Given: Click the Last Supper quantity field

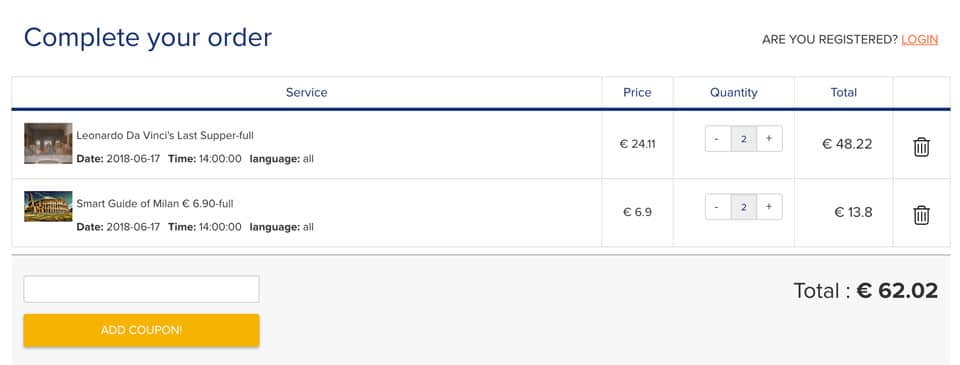Looking at the screenshot, I should point(744,138).
